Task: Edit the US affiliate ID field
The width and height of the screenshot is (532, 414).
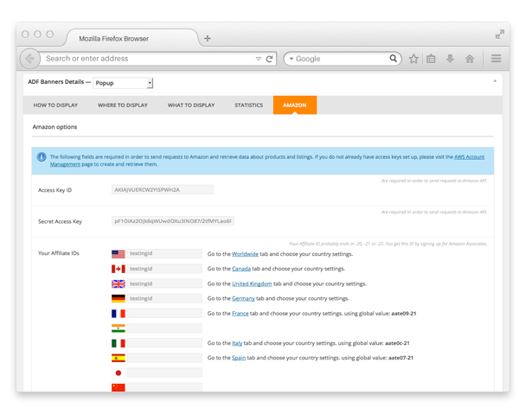Action: coord(164,253)
